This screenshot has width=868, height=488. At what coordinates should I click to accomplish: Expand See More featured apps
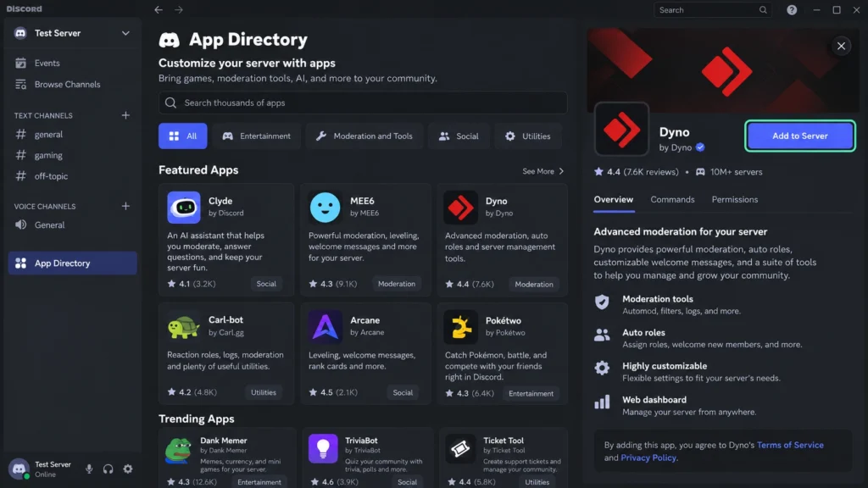point(543,171)
